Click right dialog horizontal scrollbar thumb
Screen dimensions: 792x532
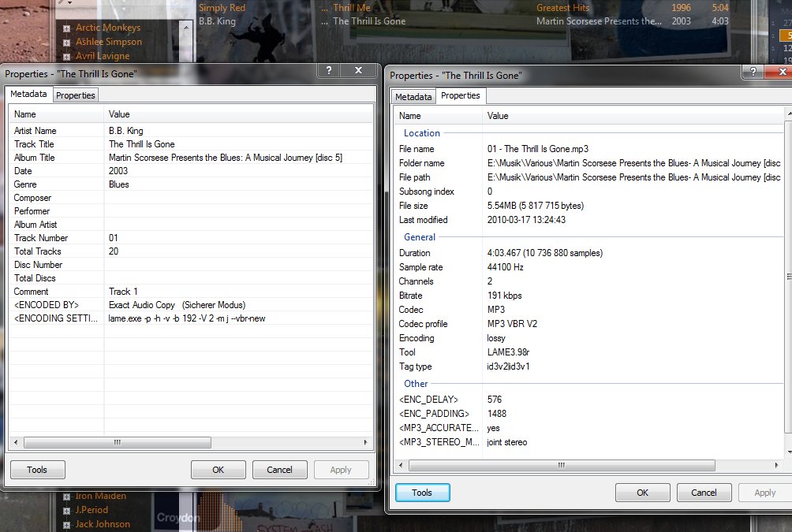click(561, 465)
